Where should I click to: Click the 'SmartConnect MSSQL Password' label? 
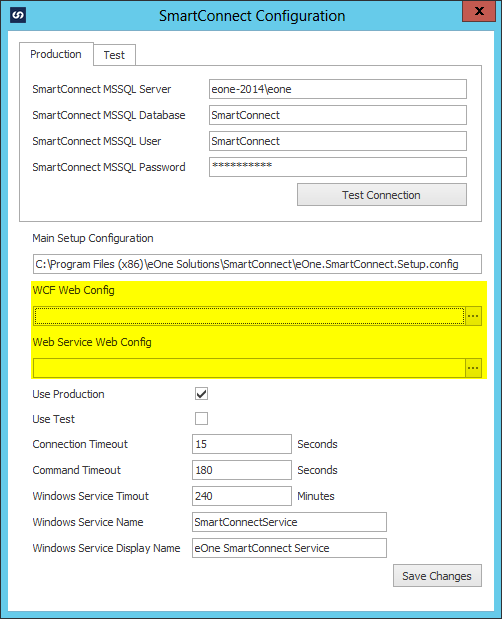tap(109, 167)
